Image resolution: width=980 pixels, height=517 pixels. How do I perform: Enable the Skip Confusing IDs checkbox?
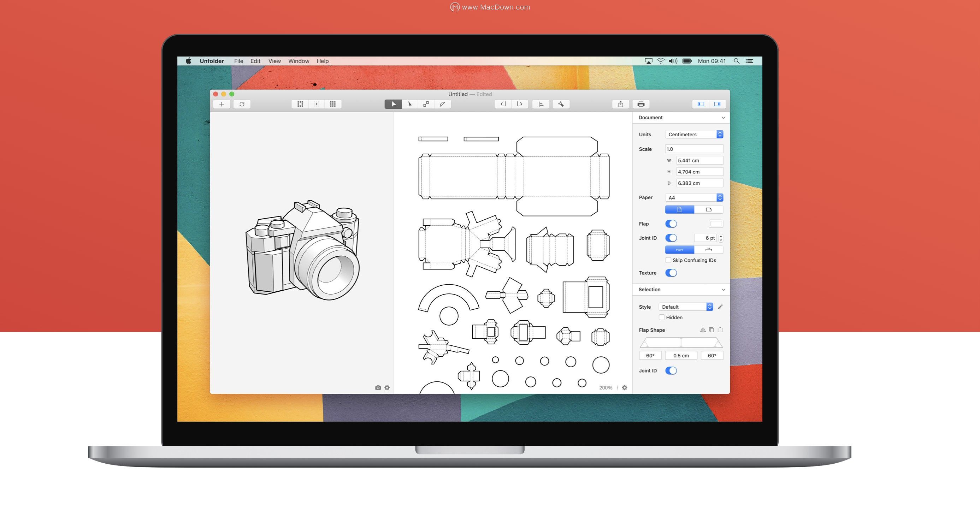click(668, 260)
